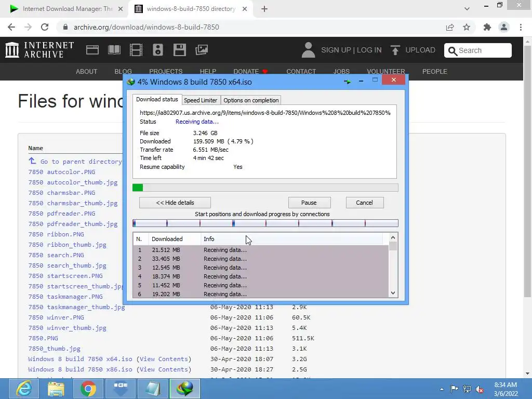Select the Download status tab
Viewport: 532px width, 399px height.
click(157, 99)
